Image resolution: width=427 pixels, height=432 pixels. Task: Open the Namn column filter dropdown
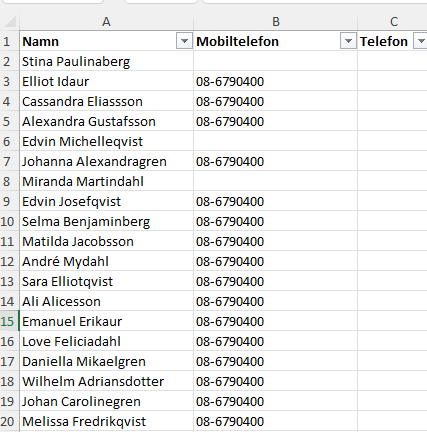184,41
